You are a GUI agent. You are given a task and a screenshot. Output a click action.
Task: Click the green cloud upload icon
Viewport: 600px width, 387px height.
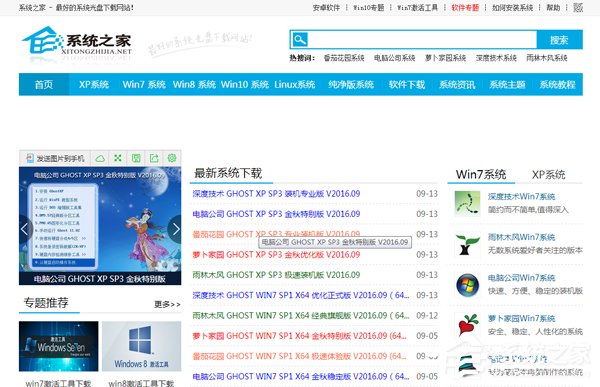(x=100, y=158)
